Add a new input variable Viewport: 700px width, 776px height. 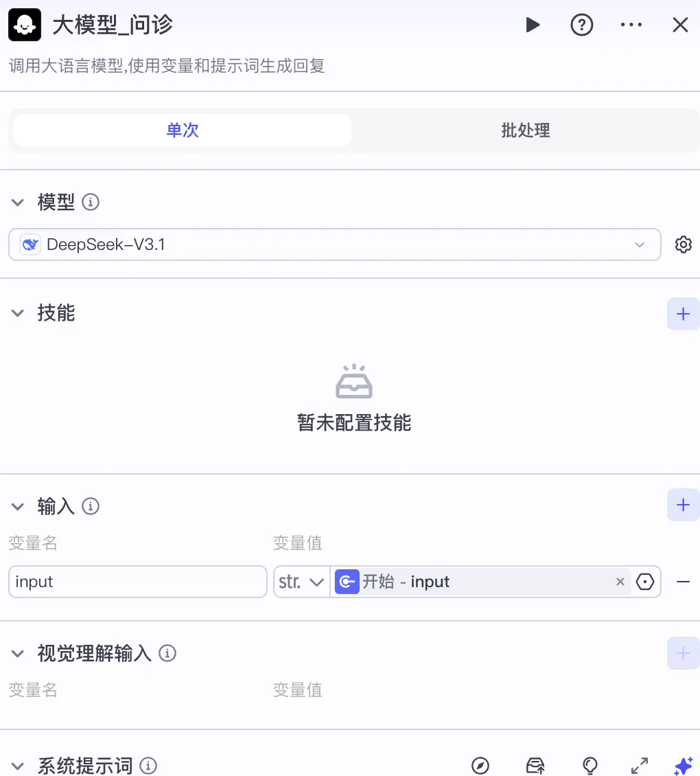click(683, 505)
